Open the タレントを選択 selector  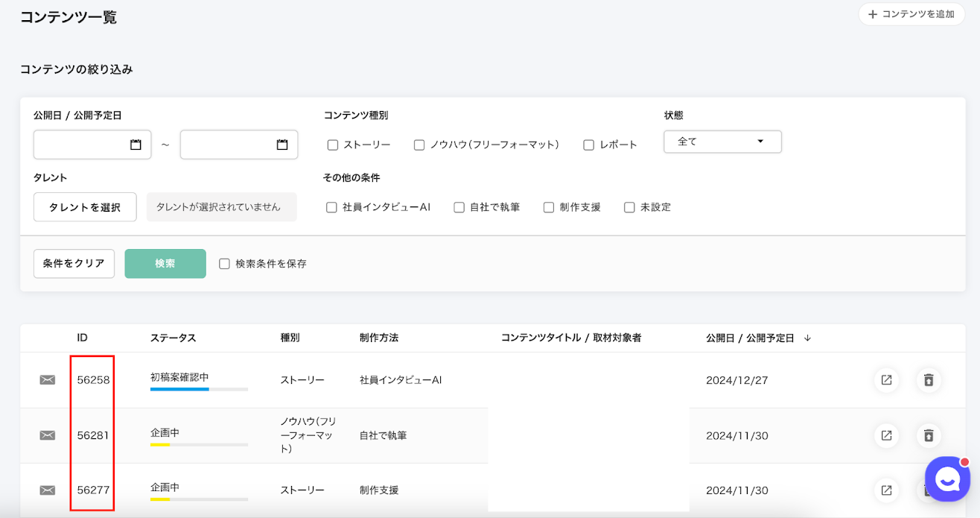click(85, 207)
